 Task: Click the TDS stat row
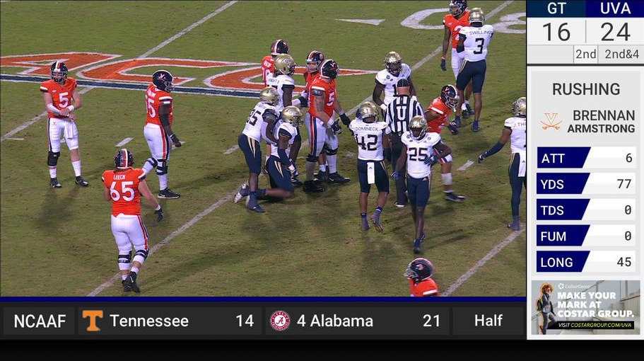(586, 210)
